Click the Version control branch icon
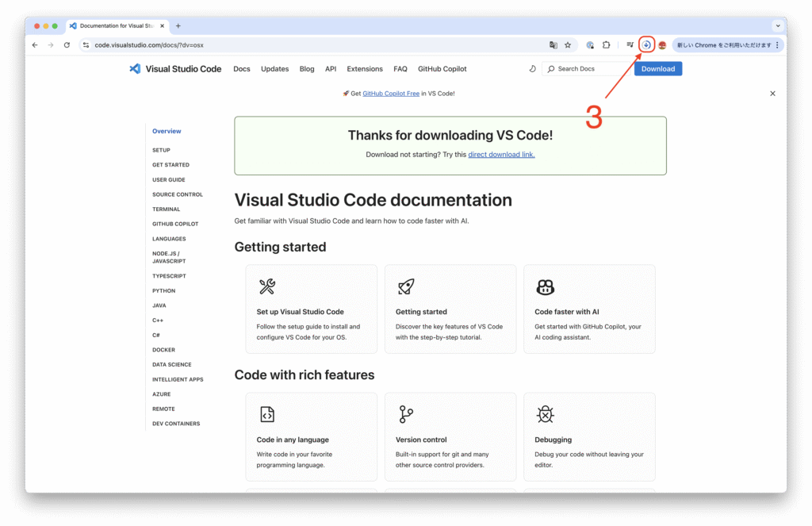Viewport: 812px width, 526px height. (x=406, y=415)
